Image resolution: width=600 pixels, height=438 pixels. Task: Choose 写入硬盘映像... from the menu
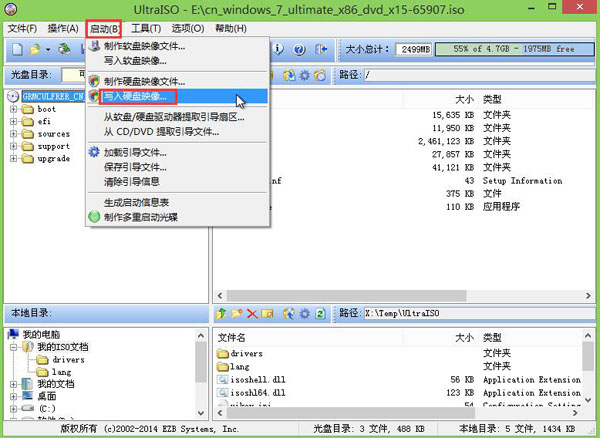click(x=178, y=96)
